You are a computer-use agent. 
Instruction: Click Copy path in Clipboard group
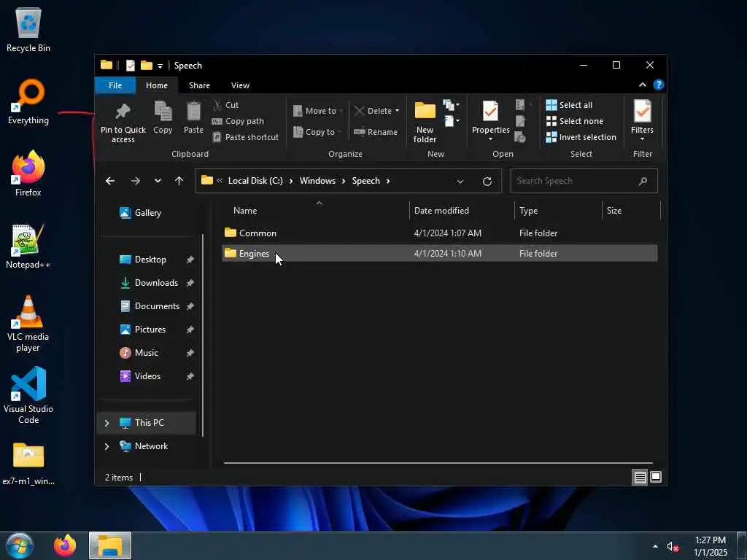pyautogui.click(x=238, y=121)
